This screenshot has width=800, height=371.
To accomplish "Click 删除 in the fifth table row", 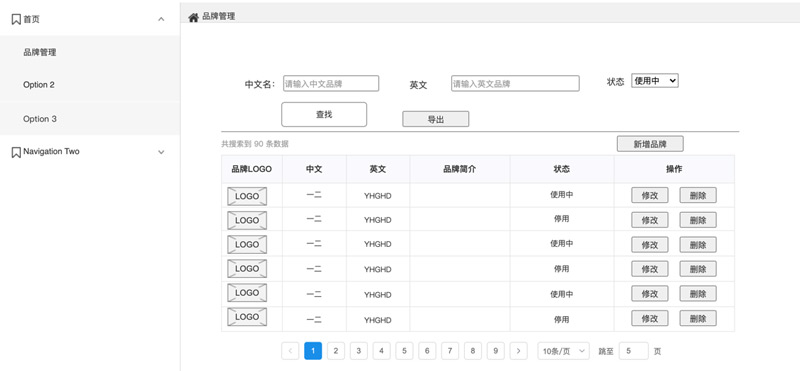I will (x=698, y=293).
